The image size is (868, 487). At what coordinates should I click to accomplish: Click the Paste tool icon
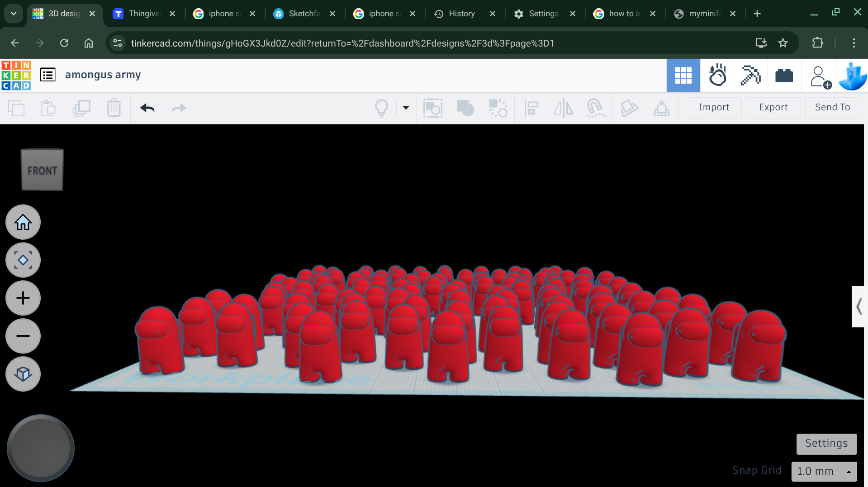48,108
